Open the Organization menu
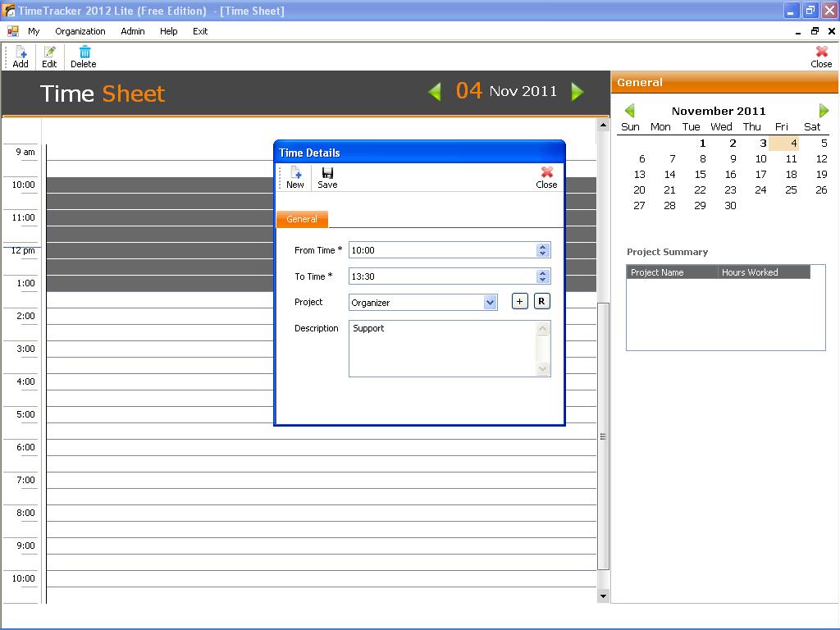 coord(80,32)
